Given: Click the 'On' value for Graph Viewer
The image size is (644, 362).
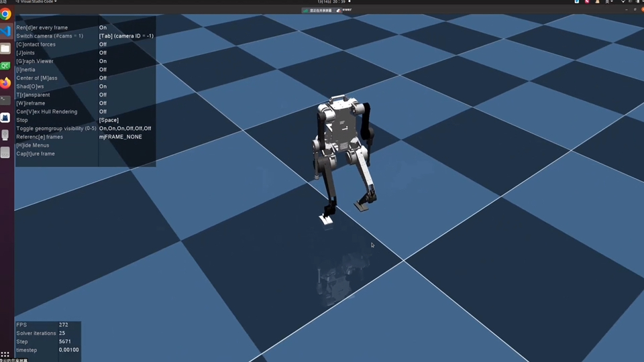Looking at the screenshot, I should click(103, 61).
